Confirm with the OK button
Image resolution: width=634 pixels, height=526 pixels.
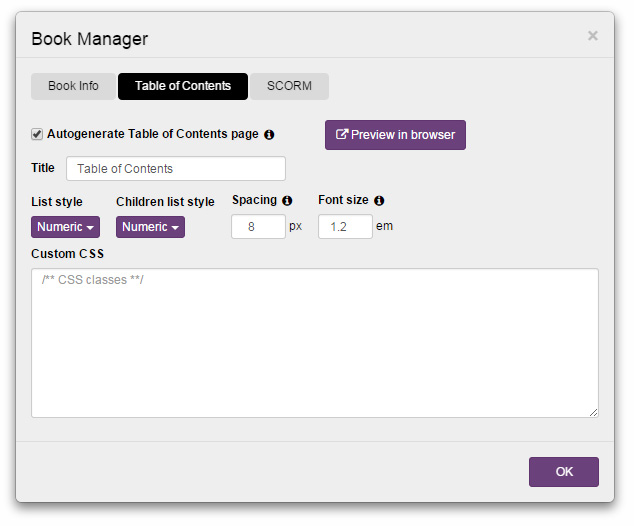click(563, 472)
